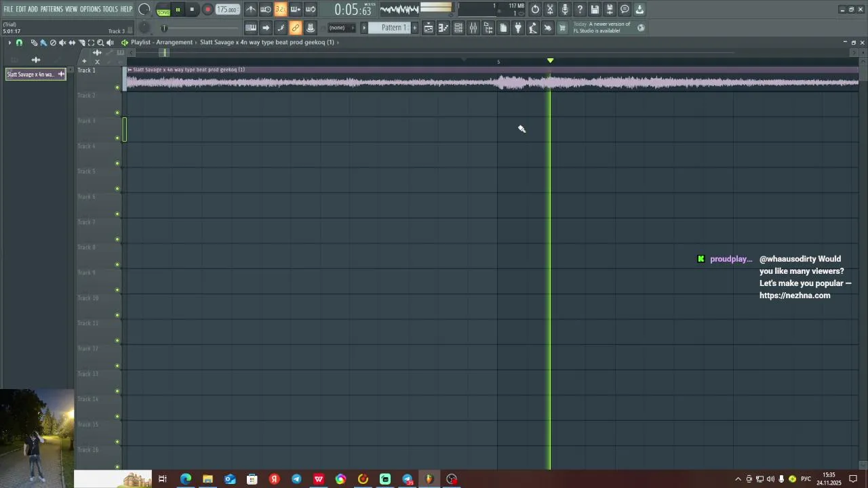Open the plugin picker plug icon
Image resolution: width=868 pixels, height=488 pixels.
click(x=518, y=28)
